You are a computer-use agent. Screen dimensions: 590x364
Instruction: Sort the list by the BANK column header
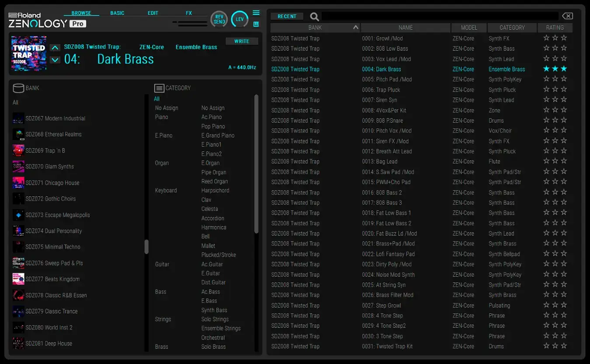pyautogui.click(x=315, y=27)
